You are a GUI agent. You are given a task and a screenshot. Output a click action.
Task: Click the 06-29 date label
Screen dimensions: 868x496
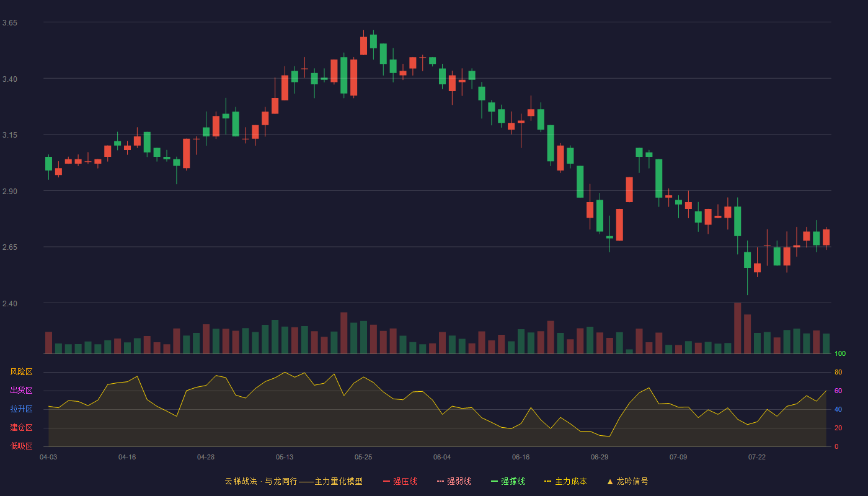pos(600,457)
